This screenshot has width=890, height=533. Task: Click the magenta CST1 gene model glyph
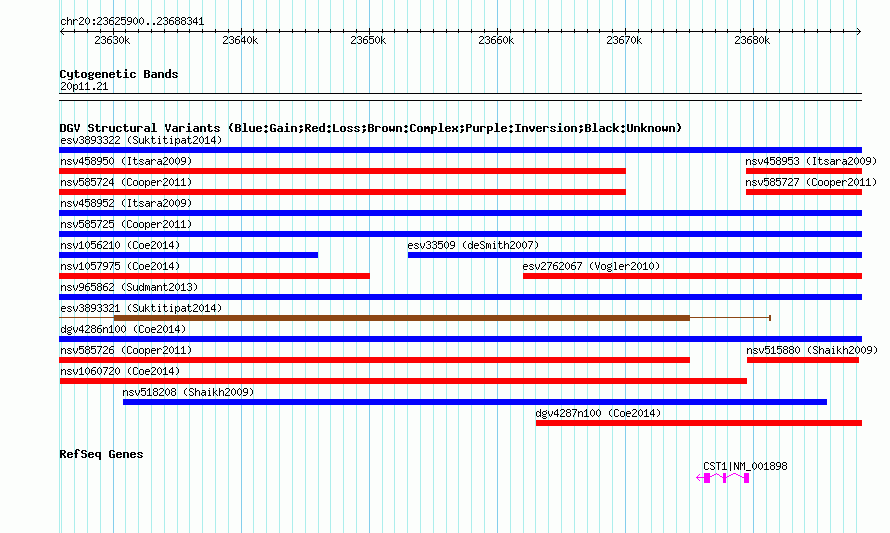[723, 479]
